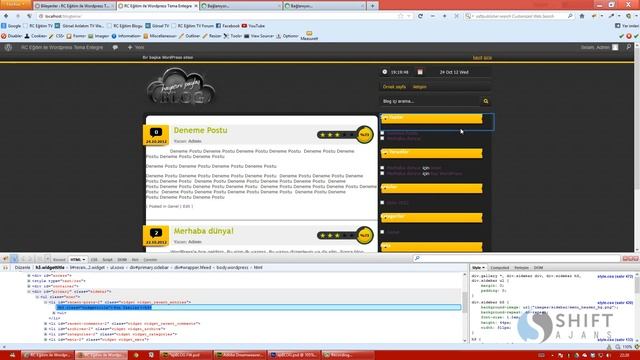Screen dimensions: 640x360
Task: Open Web Developer Images menu
Action: pos(99,36)
